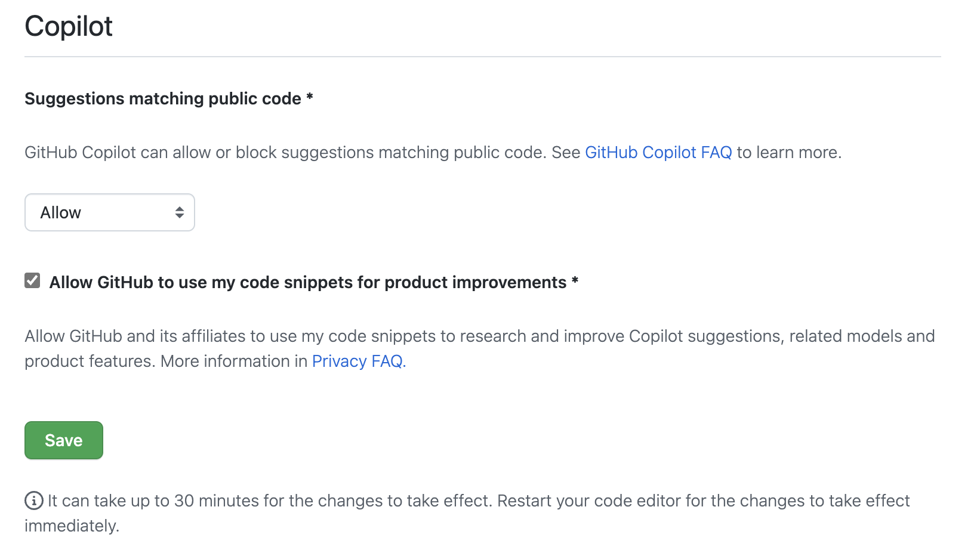Click the 'Suggestions matching public code' heading

(x=162, y=98)
